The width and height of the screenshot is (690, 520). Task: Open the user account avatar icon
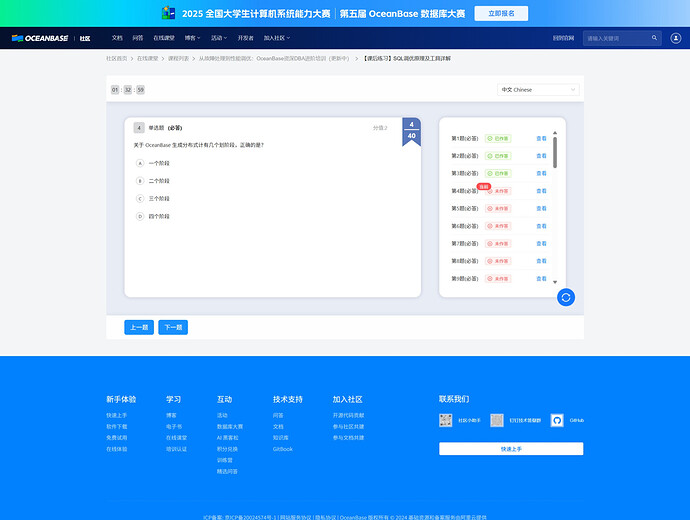point(675,38)
